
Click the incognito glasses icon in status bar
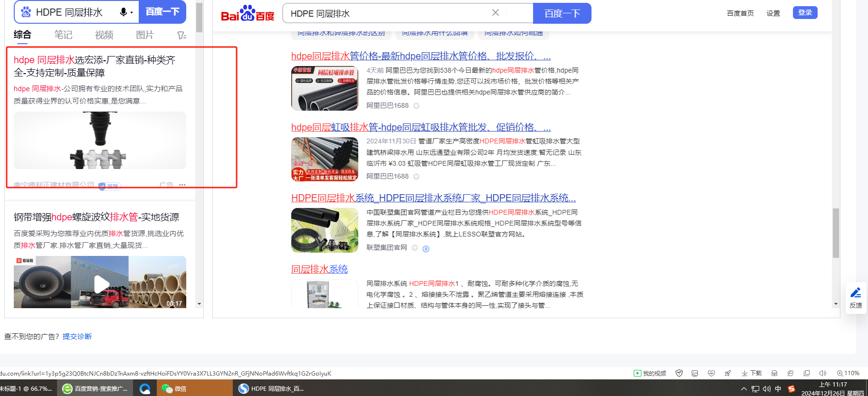tap(774, 373)
